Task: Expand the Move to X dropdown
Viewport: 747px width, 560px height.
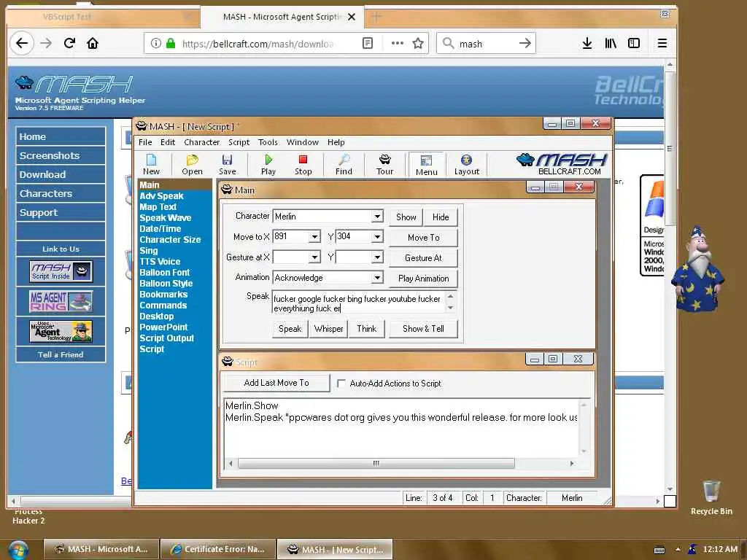Action: (x=314, y=237)
